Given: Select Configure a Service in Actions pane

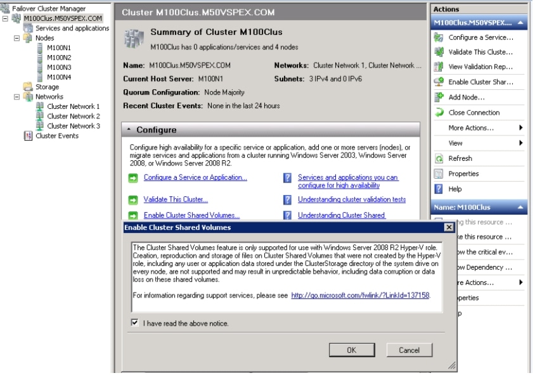Looking at the screenshot, I should (x=480, y=37).
